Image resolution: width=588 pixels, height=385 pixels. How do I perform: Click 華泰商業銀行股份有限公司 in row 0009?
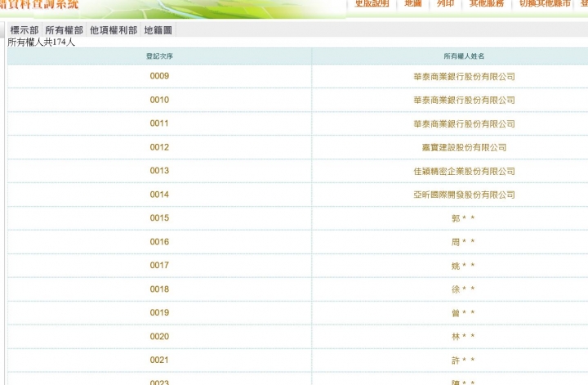[x=464, y=77]
